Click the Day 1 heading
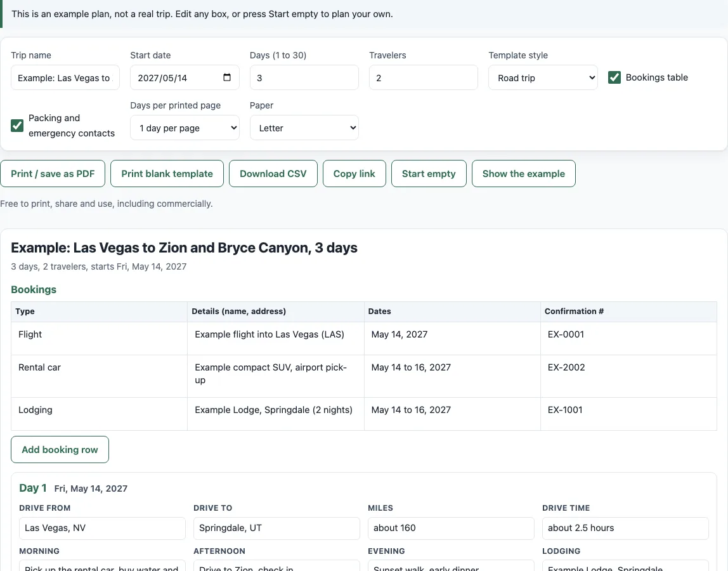This screenshot has height=571, width=728. coord(33,488)
